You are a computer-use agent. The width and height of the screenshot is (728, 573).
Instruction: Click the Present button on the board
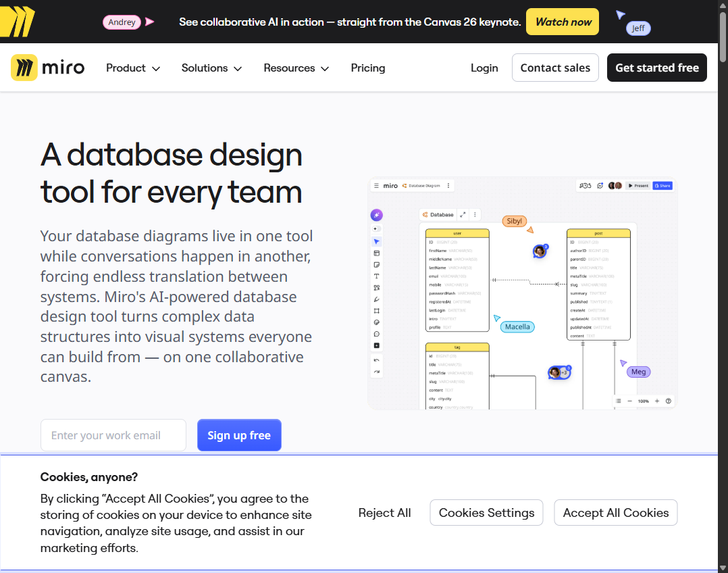pyautogui.click(x=638, y=185)
